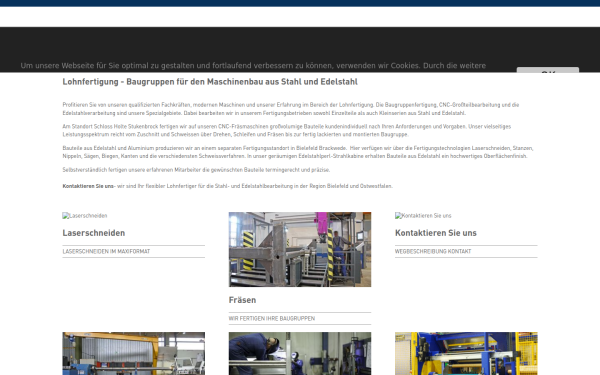Open the blue and yellow machine photo

click(x=466, y=354)
